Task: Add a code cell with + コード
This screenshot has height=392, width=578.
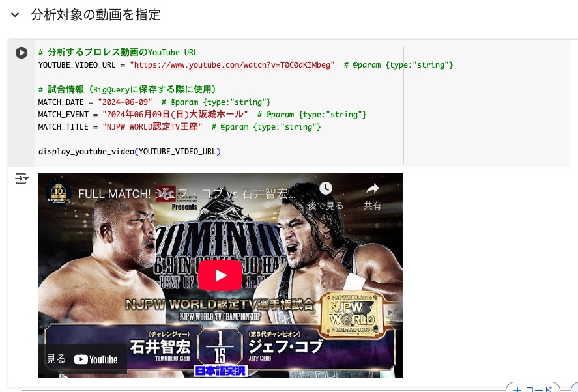Action: [532, 387]
